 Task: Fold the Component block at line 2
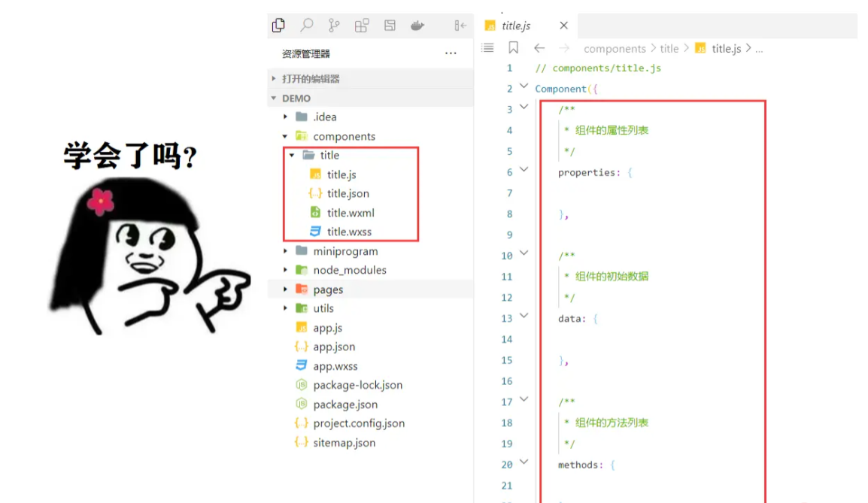(524, 86)
